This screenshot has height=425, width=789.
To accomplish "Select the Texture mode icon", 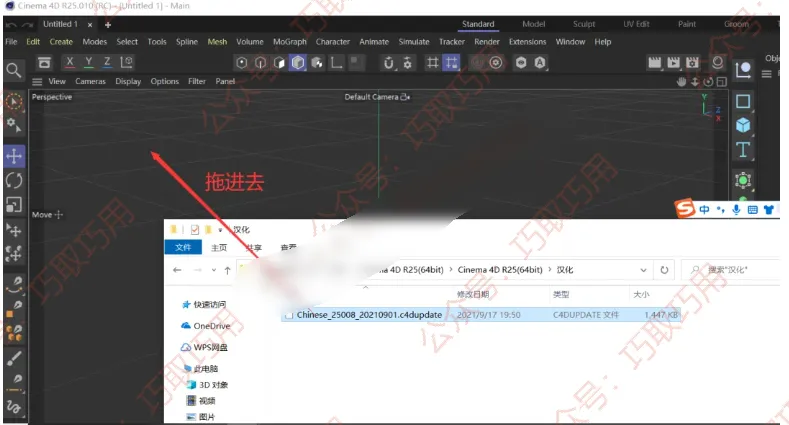I will [317, 62].
